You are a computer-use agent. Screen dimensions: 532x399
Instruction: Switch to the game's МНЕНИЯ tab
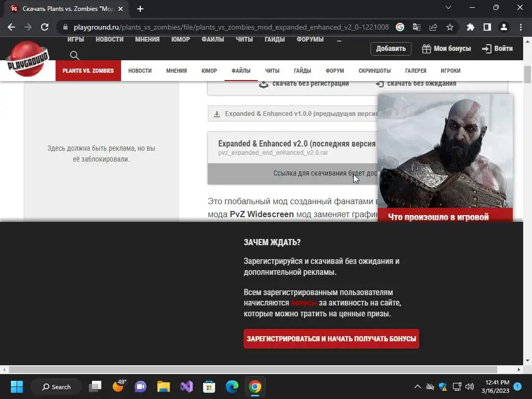[x=177, y=71]
